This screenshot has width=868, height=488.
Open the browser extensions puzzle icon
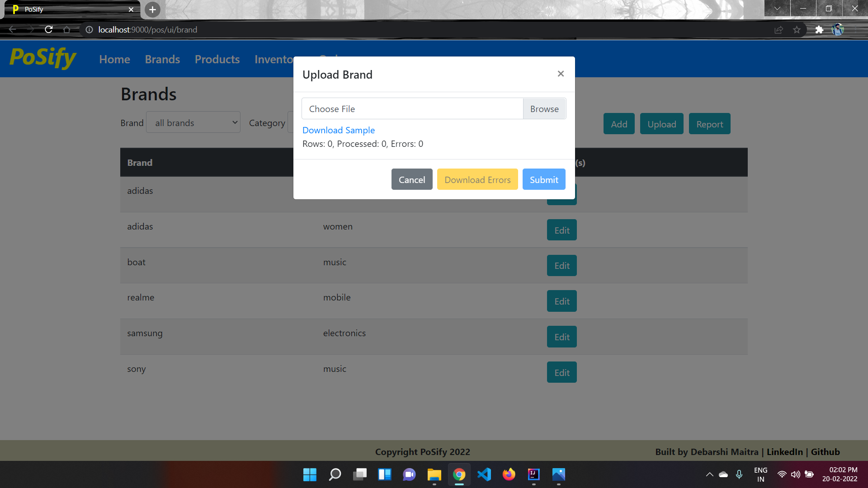(x=819, y=30)
